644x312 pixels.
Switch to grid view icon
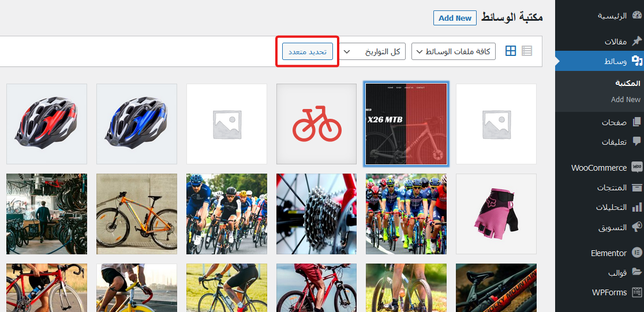(x=511, y=51)
